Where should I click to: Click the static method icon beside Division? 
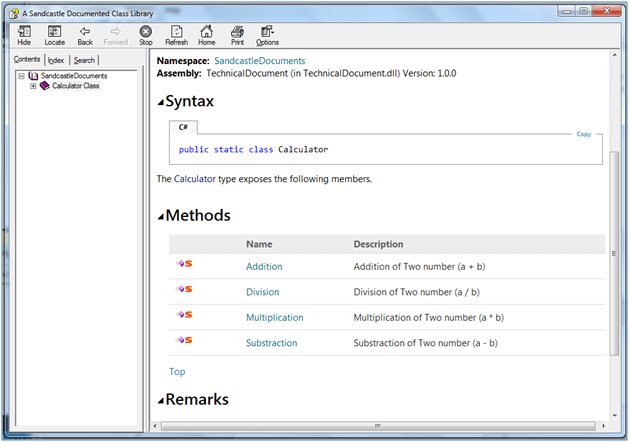[184, 289]
